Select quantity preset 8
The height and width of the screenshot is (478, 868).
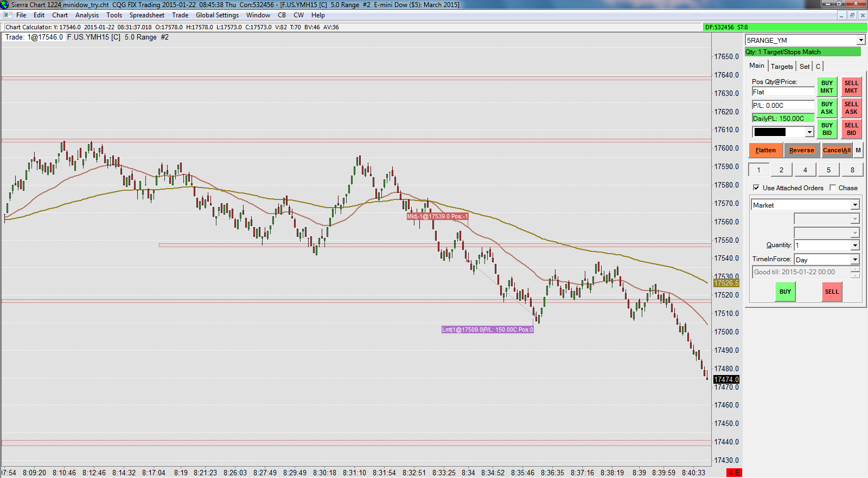pyautogui.click(x=852, y=170)
